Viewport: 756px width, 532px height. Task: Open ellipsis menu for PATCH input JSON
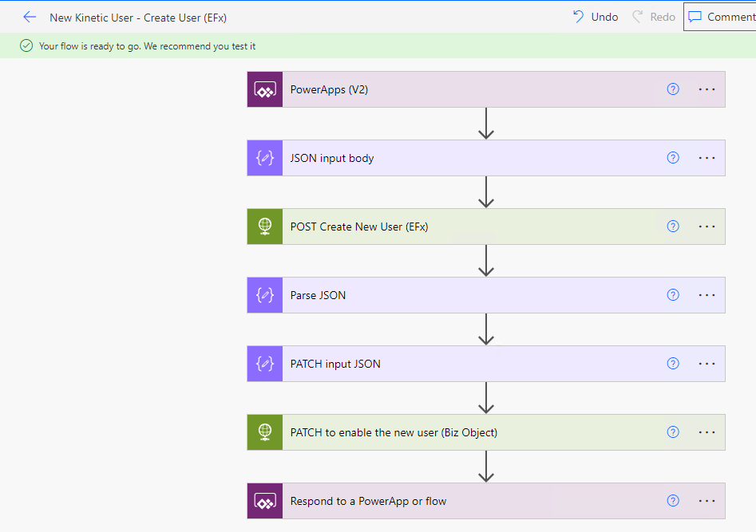[707, 364]
